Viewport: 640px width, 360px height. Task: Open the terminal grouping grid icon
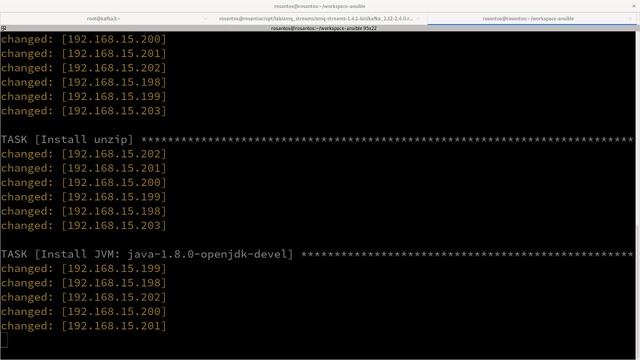click(4, 28)
